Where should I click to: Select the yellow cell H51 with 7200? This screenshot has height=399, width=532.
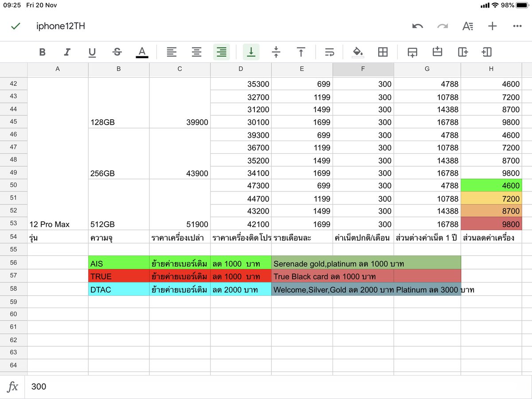pyautogui.click(x=491, y=198)
